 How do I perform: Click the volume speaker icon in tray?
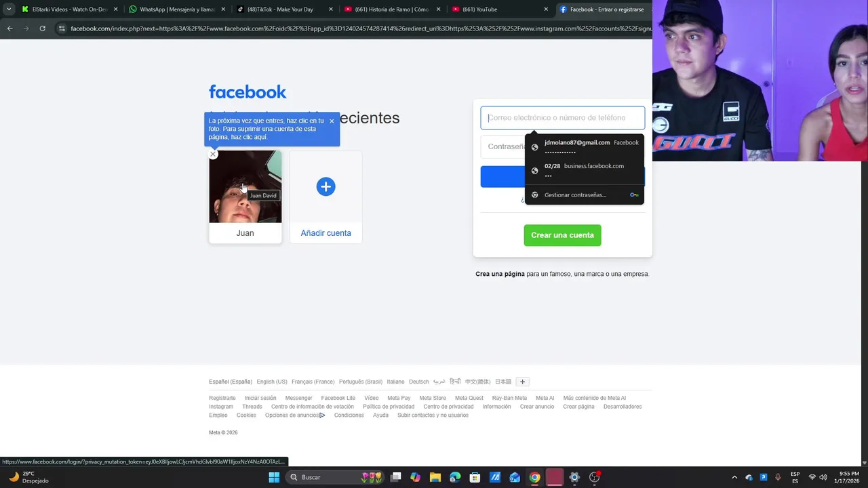pos(823,477)
